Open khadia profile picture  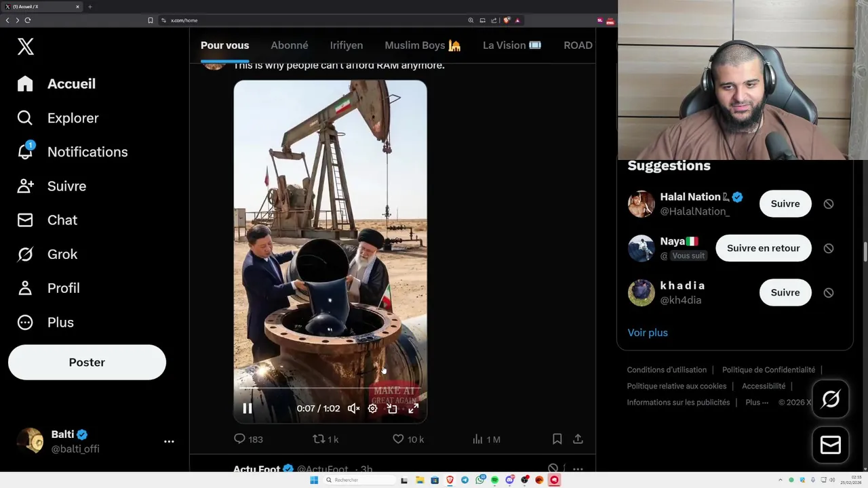pos(641,293)
